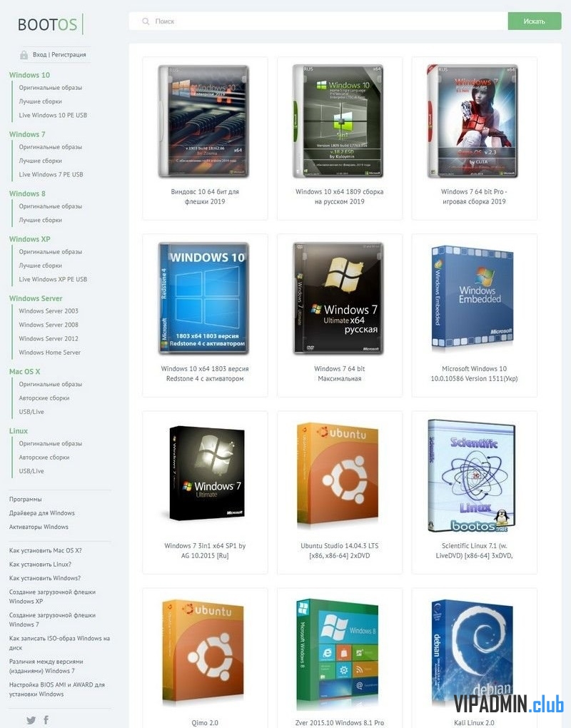
Task: Open the Windows XP category heading
Action: pyautogui.click(x=30, y=239)
